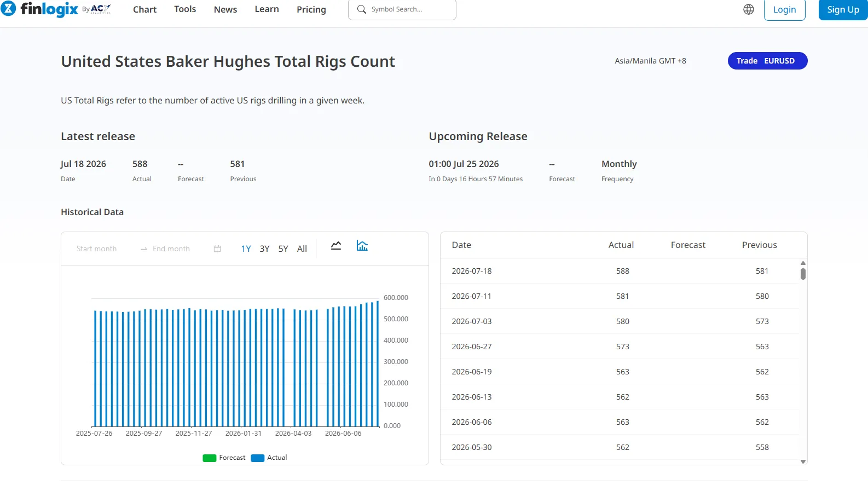This screenshot has width=868, height=485.
Task: Select the 1Y time range
Action: (x=246, y=249)
